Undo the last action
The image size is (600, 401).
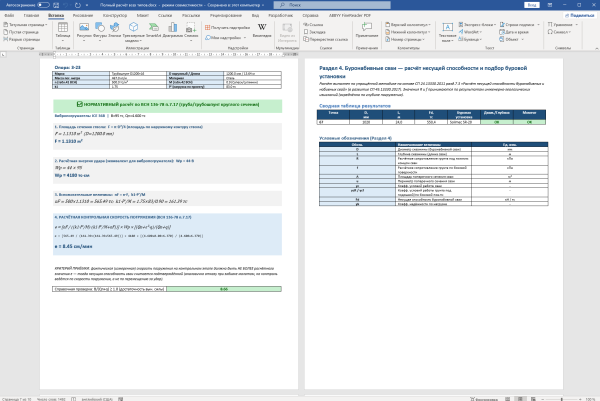[x=67, y=5]
